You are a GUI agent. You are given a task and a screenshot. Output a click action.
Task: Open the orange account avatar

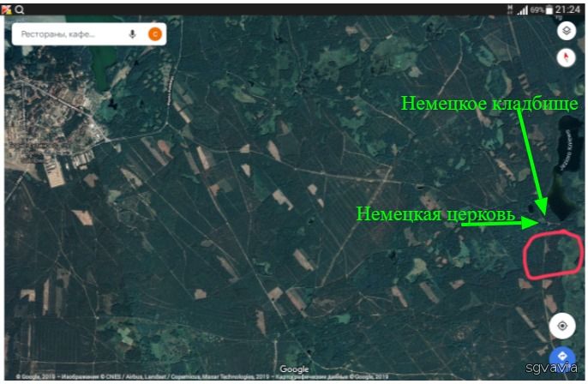[155, 33]
